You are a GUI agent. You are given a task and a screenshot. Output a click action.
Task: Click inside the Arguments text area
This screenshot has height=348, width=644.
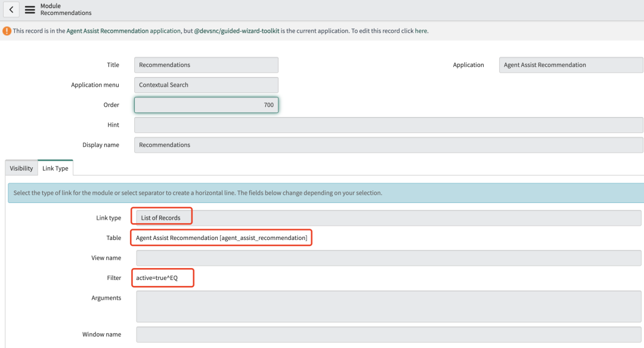(x=388, y=306)
